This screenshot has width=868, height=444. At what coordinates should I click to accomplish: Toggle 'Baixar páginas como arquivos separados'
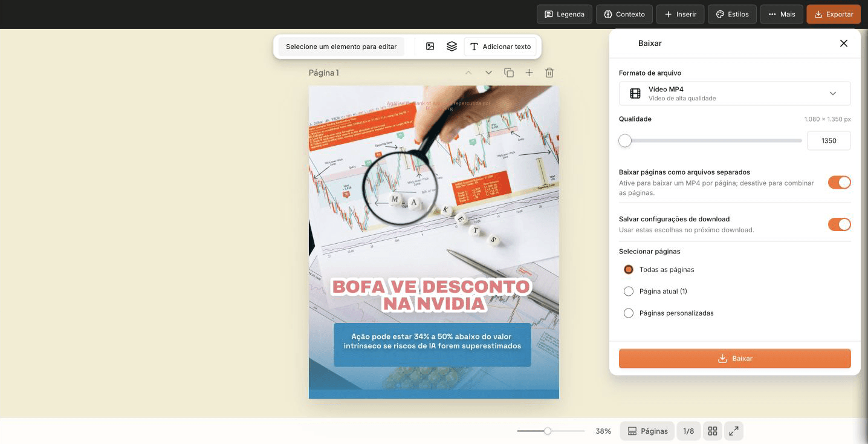[840, 182]
